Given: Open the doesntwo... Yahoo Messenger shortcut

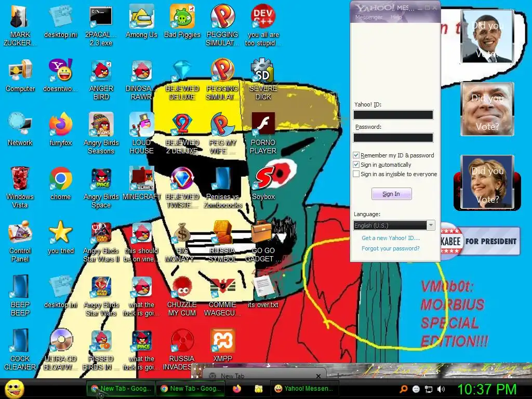Looking at the screenshot, I should 61,75.
